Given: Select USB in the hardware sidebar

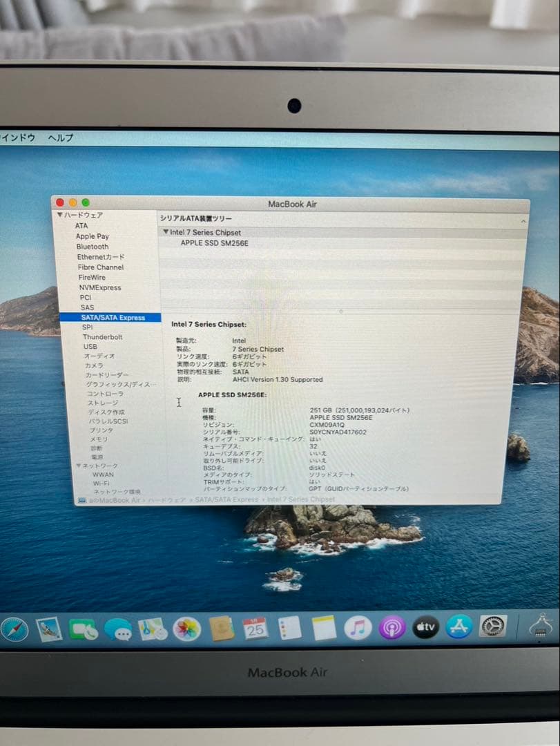Looking at the screenshot, I should pyautogui.click(x=91, y=347).
